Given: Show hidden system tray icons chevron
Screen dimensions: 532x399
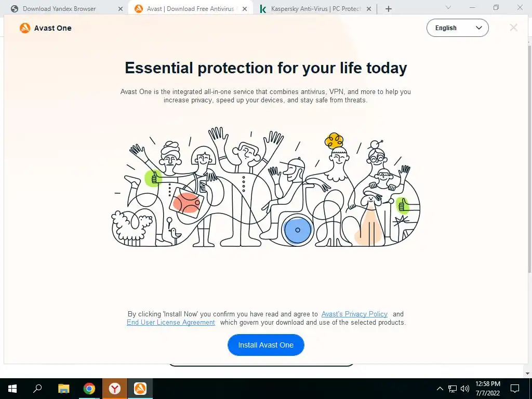Looking at the screenshot, I should click(x=440, y=389).
